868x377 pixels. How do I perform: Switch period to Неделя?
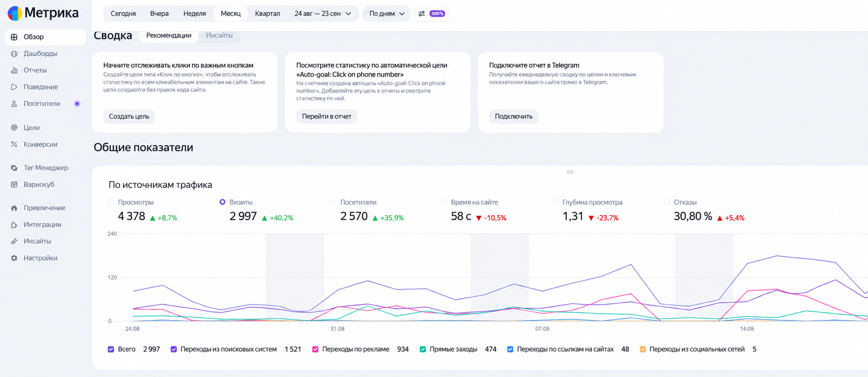coord(194,14)
